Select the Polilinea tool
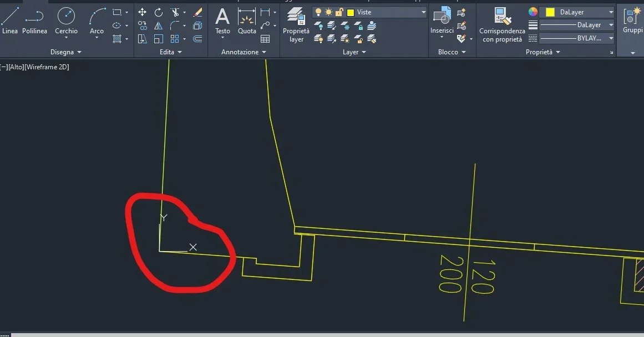 tap(34, 21)
